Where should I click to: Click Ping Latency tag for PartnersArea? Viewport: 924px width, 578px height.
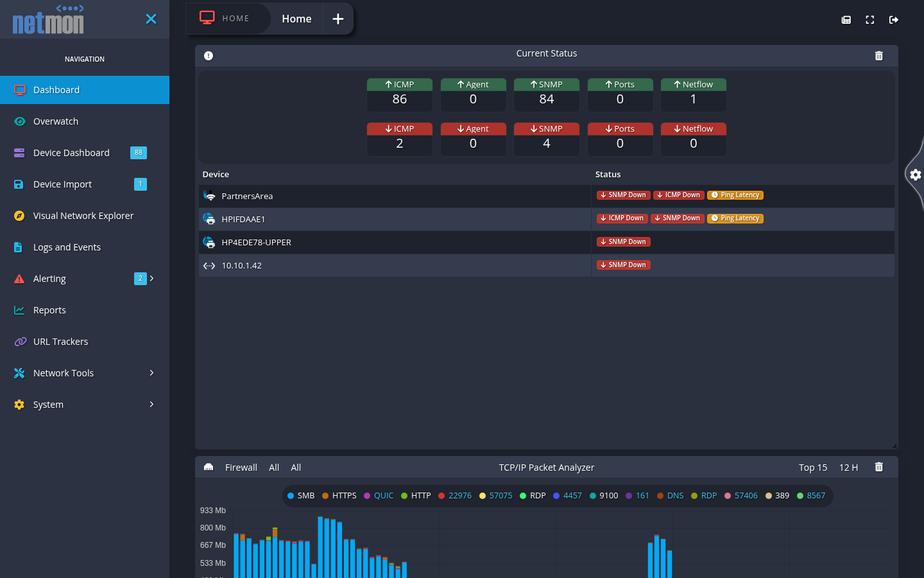pos(735,195)
